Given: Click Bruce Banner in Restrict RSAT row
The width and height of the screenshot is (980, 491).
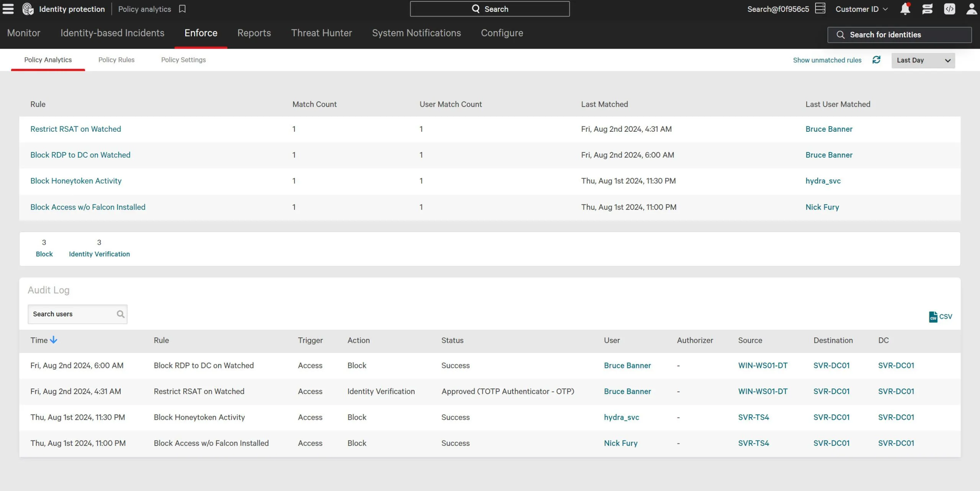Looking at the screenshot, I should click(x=829, y=129).
